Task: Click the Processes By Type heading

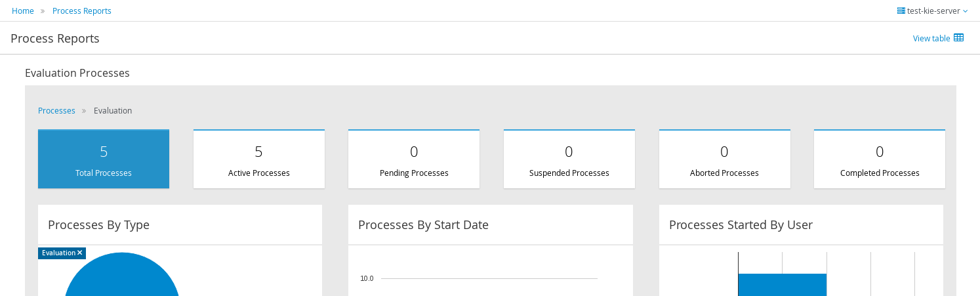Action: click(99, 225)
